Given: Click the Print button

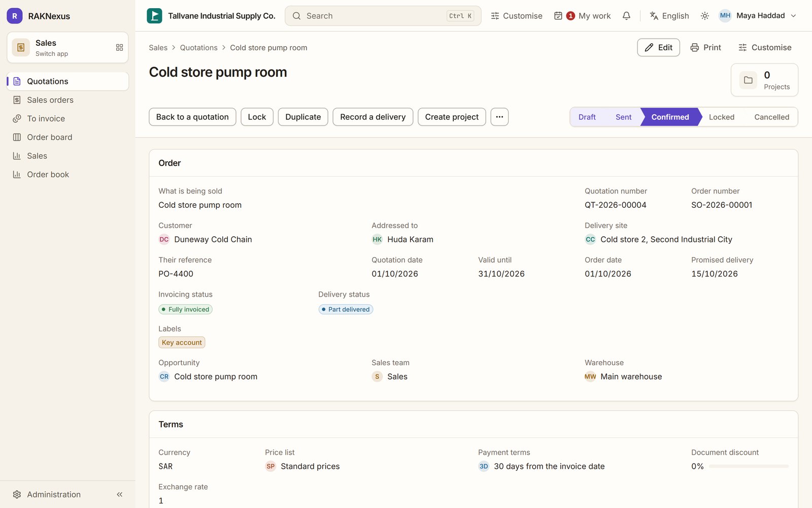Looking at the screenshot, I should pyautogui.click(x=705, y=47).
